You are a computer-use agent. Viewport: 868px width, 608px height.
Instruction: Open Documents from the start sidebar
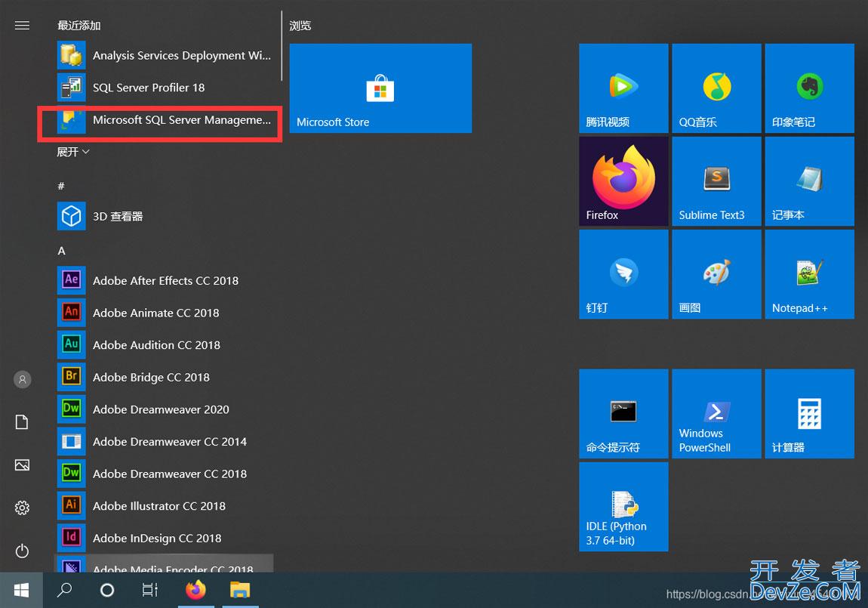tap(22, 422)
